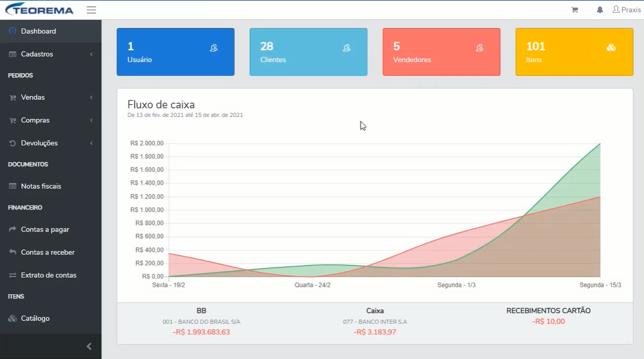Expand the Vendas submenu arrow

point(91,98)
